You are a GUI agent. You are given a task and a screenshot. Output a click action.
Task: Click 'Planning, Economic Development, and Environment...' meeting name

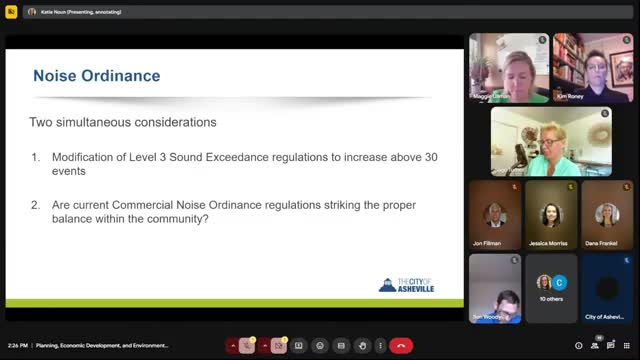click(x=102, y=346)
